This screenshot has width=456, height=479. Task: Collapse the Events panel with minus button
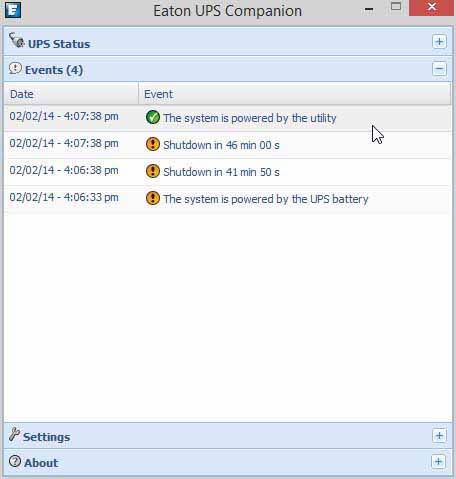click(439, 69)
